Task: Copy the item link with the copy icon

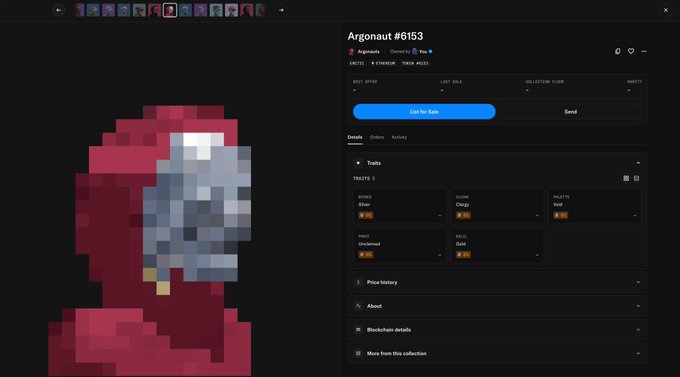Action: click(x=618, y=51)
